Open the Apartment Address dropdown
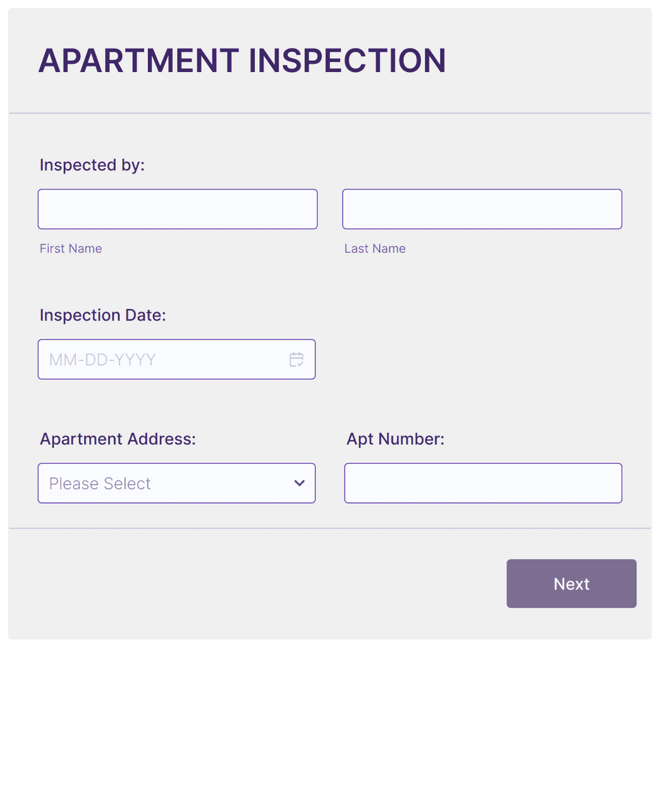 176,483
